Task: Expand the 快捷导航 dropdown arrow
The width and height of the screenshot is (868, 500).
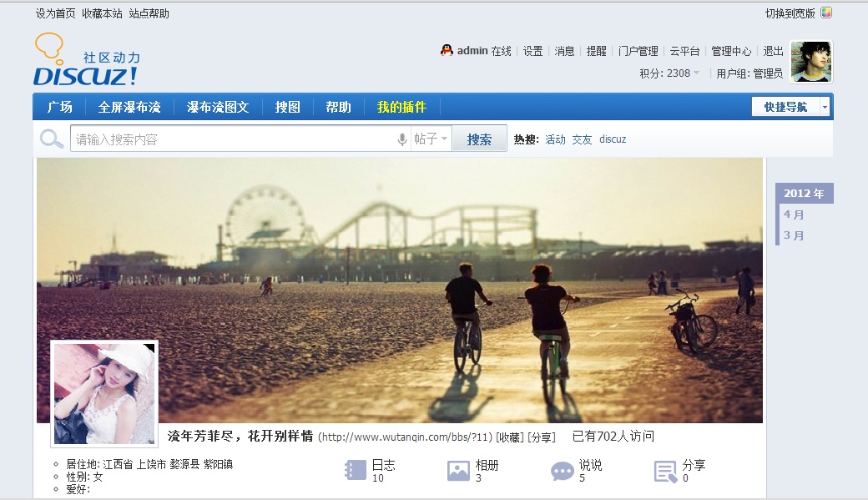Action: pyautogui.click(x=825, y=107)
